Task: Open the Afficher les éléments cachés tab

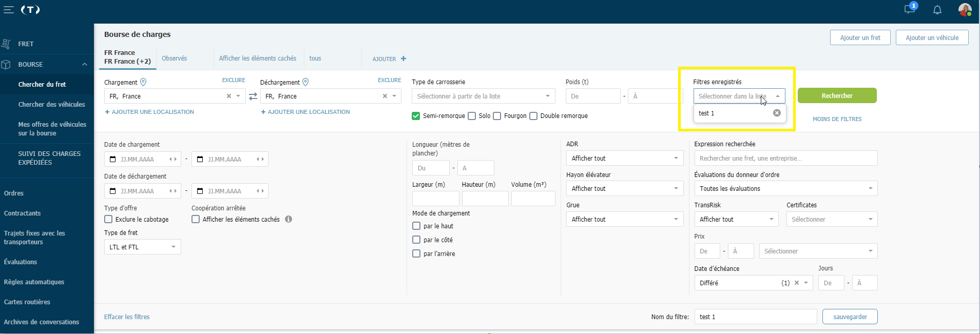Action: point(258,58)
